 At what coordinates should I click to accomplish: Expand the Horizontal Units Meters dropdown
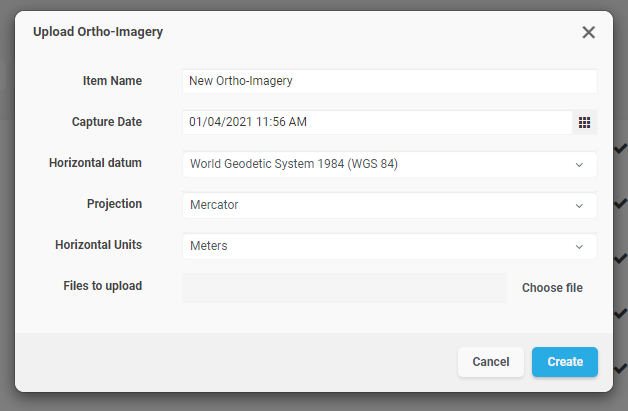click(x=390, y=246)
